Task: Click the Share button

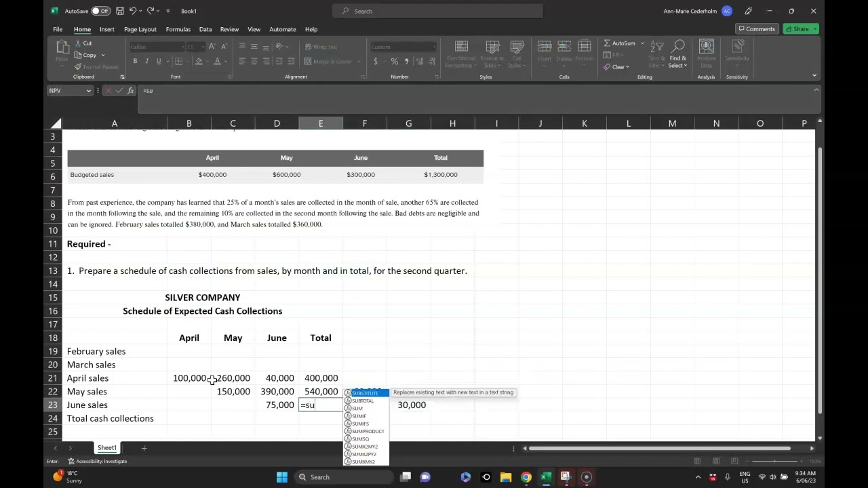Action: point(801,29)
